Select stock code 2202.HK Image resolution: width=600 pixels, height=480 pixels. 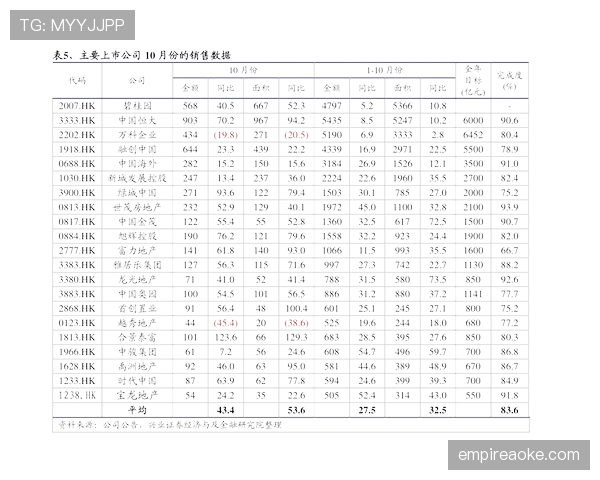click(77, 135)
